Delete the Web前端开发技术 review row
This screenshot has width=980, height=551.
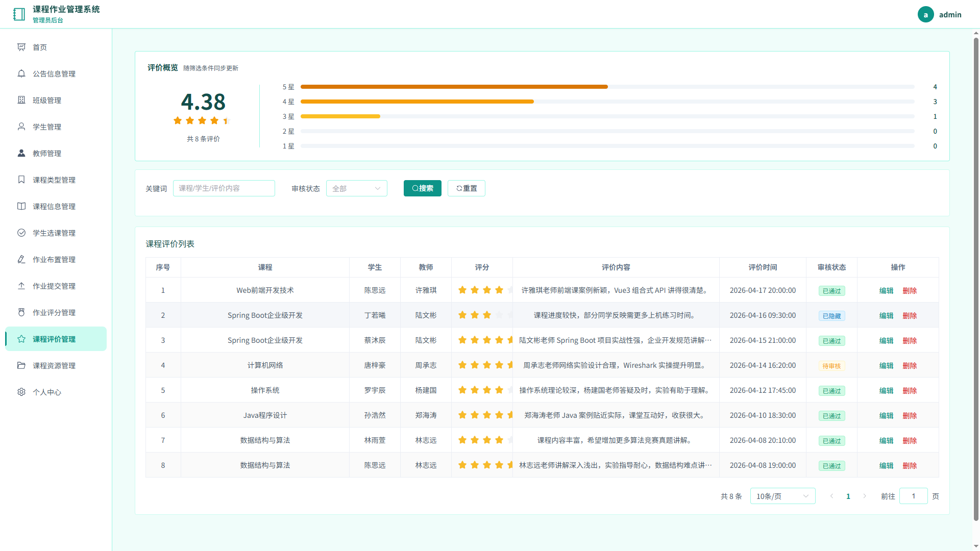click(910, 290)
